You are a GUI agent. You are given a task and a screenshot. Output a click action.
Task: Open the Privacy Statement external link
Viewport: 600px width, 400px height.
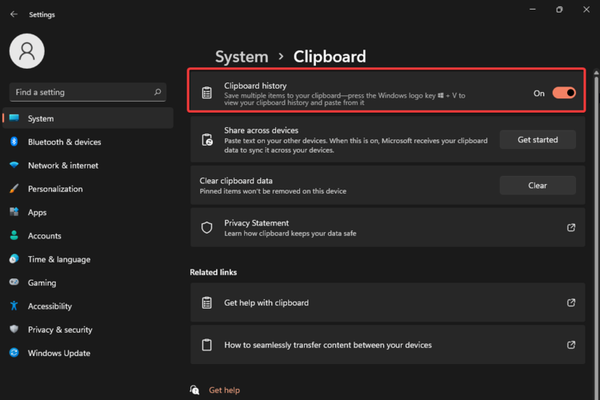[571, 228]
